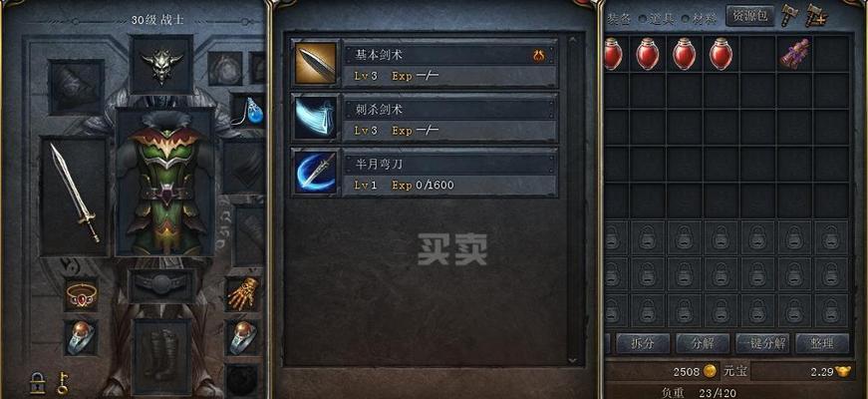
Task: Click the ruby gold ring slot
Action: 82,294
